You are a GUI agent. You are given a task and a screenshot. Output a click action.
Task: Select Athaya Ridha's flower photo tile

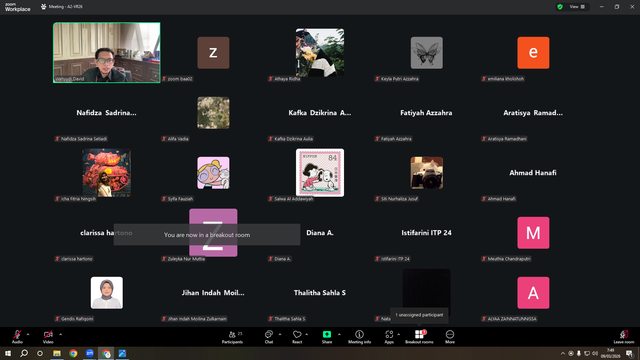[x=320, y=53]
